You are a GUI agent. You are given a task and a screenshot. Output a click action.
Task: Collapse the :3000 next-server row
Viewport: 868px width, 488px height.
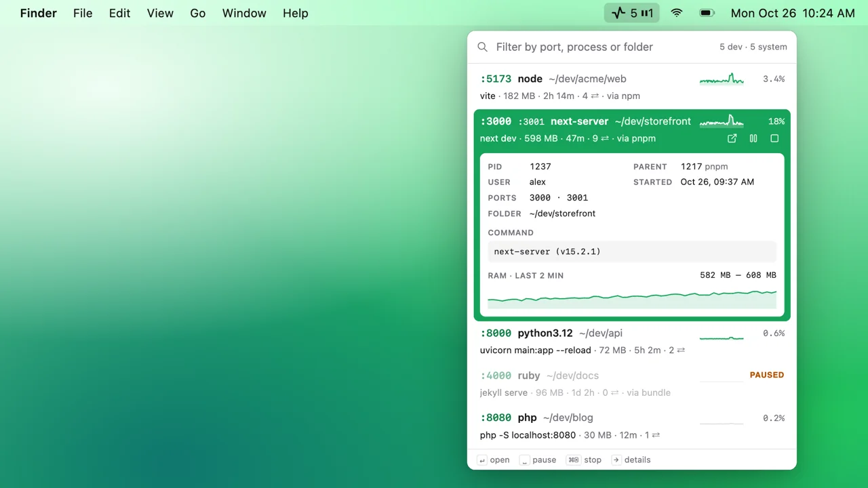[632, 129]
